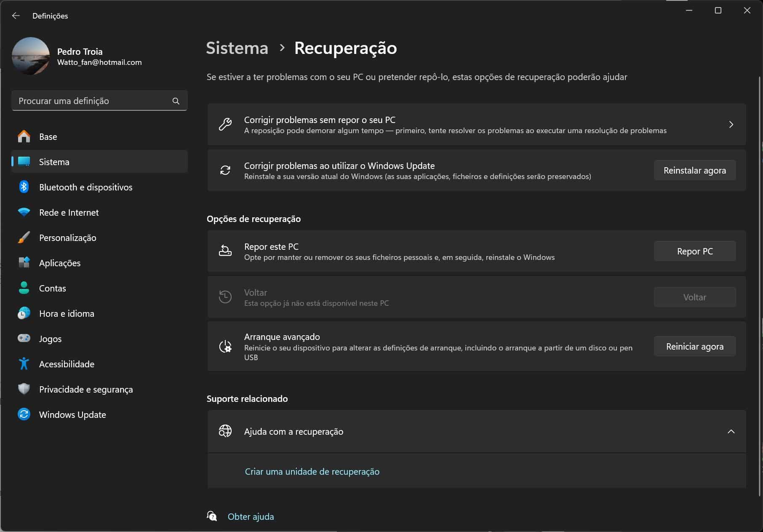Click the shield icon for Privacidade e segurança
Screen dimensions: 763x532
click(x=24, y=389)
